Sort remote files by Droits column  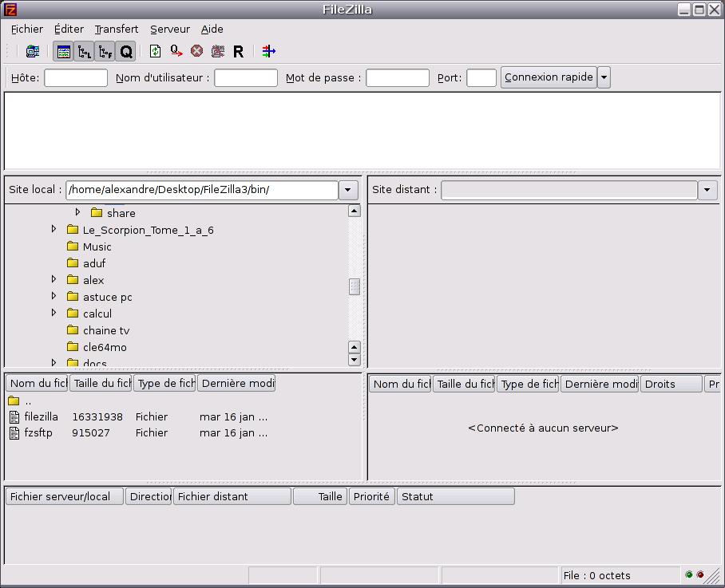pos(672,385)
